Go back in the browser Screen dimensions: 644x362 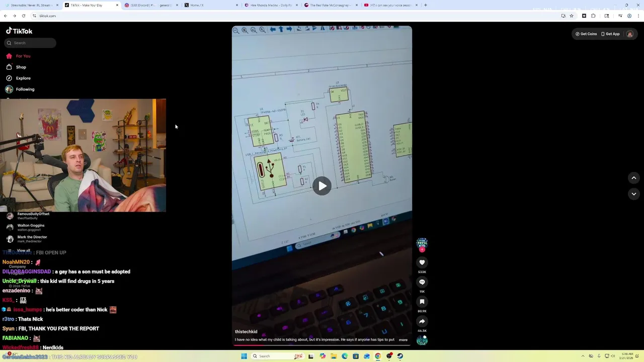(6, 16)
